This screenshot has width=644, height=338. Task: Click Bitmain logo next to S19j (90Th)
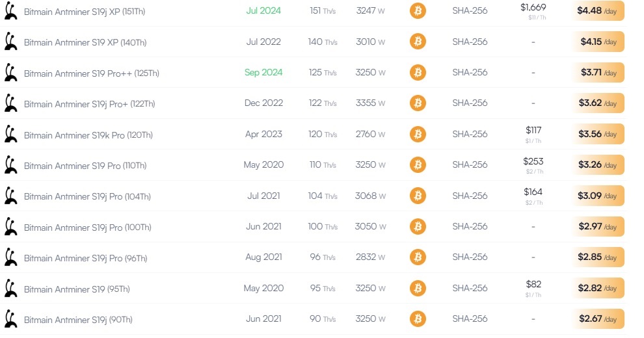10,319
